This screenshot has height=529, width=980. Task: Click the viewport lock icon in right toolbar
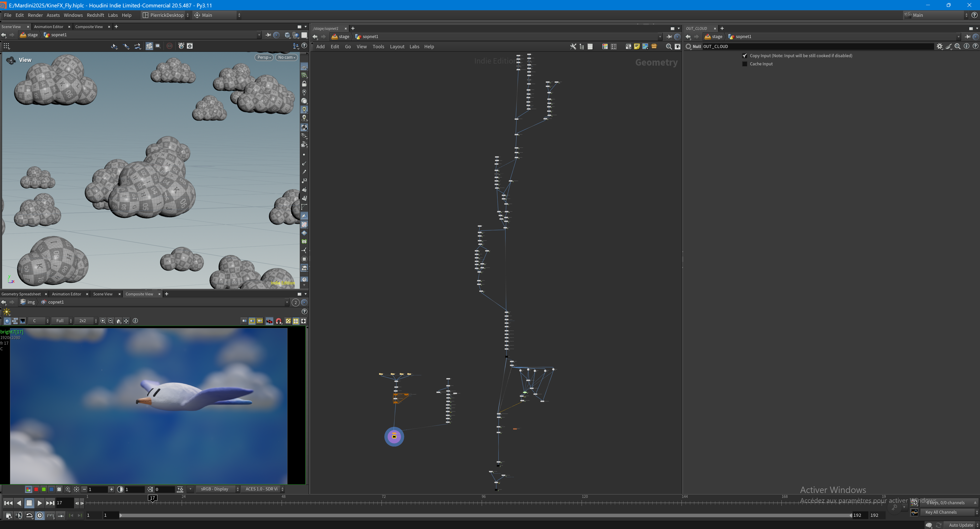(304, 83)
